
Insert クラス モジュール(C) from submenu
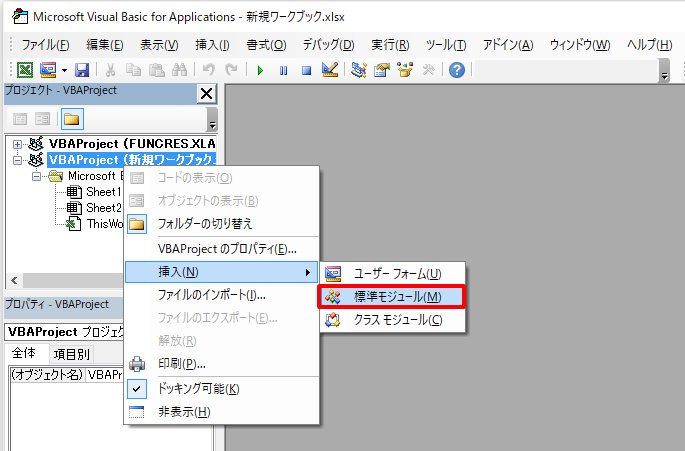pos(393,320)
